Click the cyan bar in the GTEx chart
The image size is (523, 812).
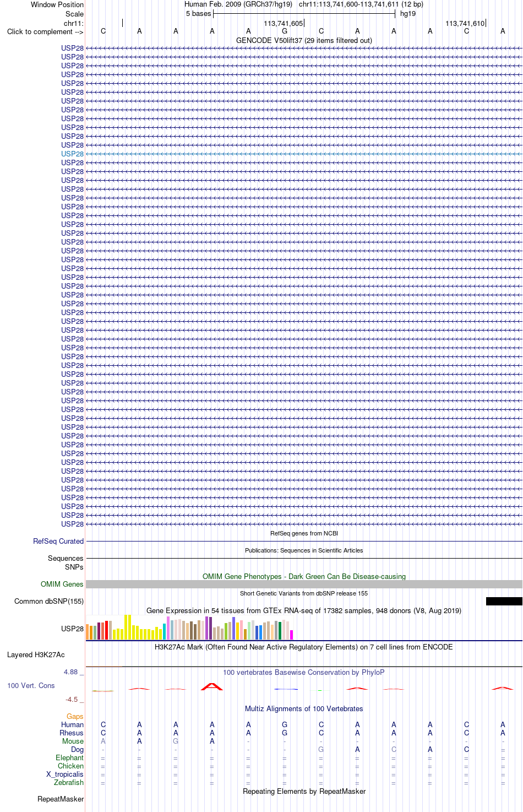point(165,631)
